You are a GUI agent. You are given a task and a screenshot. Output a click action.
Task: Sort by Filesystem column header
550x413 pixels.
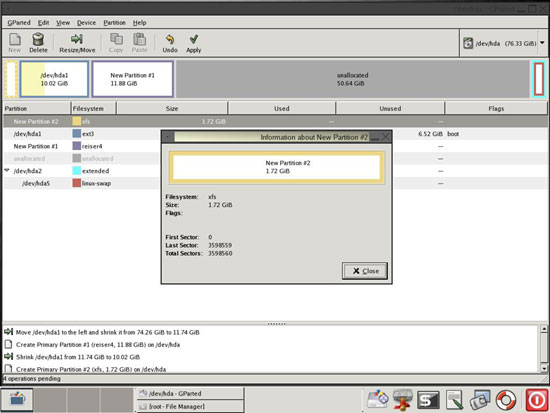pyautogui.click(x=93, y=108)
